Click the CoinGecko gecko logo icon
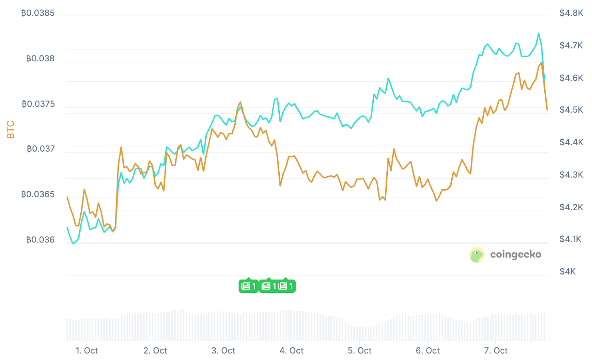 pyautogui.click(x=477, y=255)
